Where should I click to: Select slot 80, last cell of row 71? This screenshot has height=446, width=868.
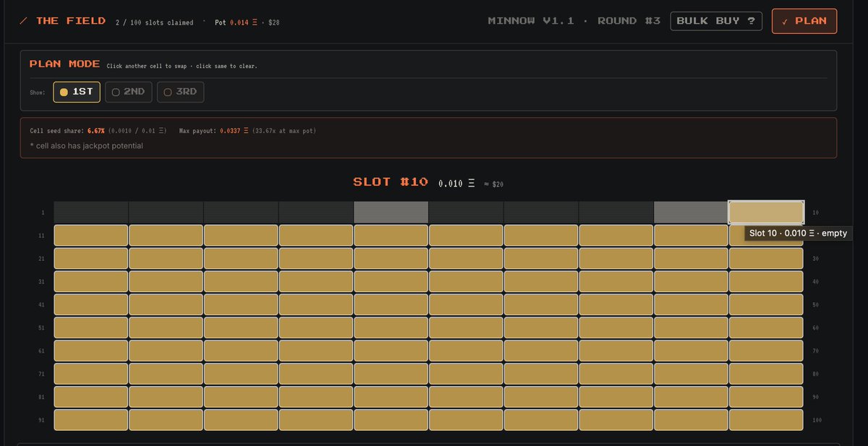click(766, 374)
